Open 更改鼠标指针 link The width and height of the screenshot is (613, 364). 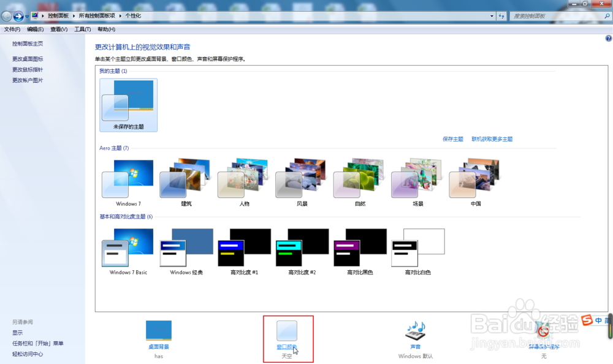point(28,70)
